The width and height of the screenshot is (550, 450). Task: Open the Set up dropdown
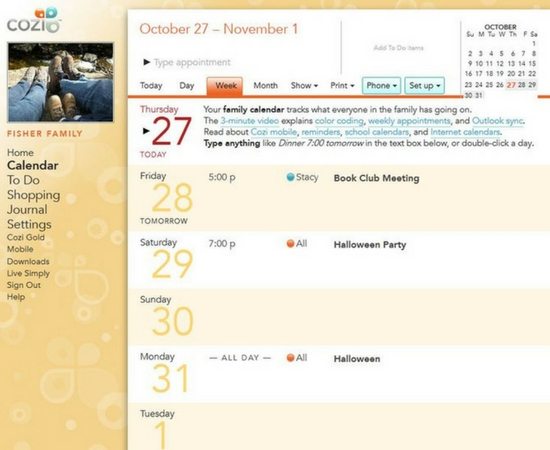[x=424, y=86]
